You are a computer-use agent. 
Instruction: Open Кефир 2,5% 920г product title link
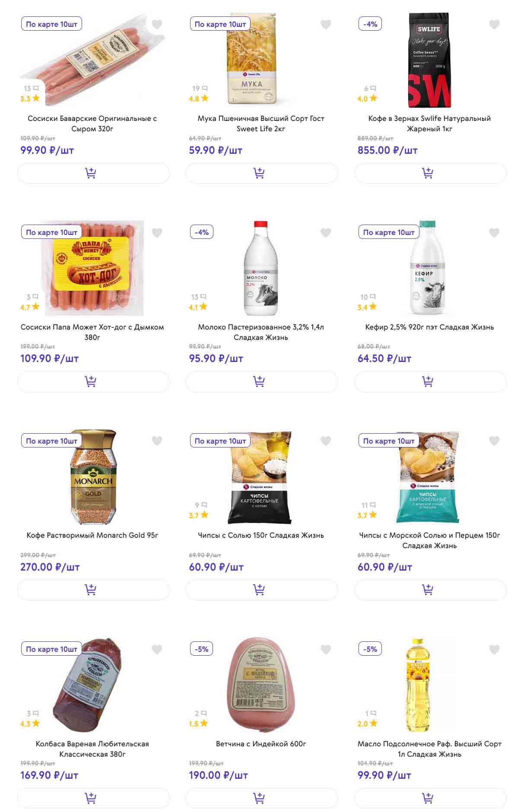pyautogui.click(x=429, y=327)
